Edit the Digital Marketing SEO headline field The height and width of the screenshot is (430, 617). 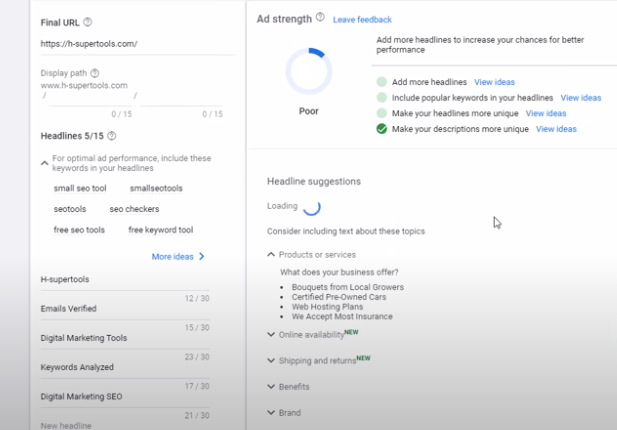point(125,397)
